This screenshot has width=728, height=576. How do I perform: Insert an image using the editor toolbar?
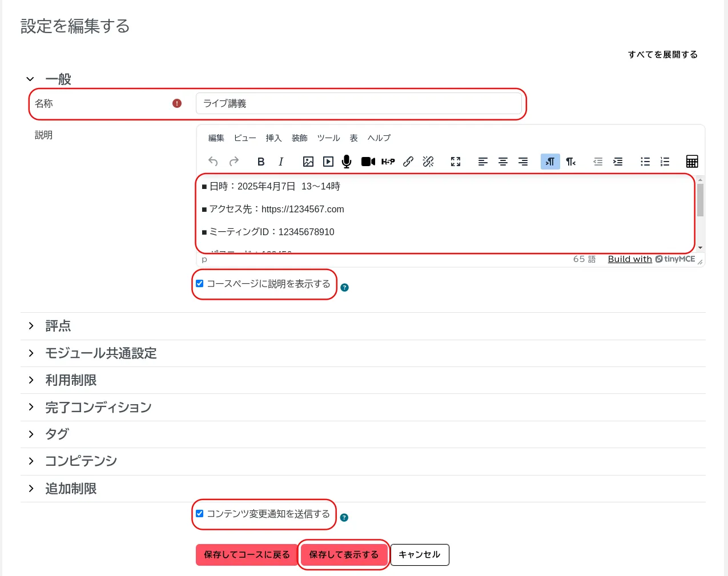pos(308,162)
